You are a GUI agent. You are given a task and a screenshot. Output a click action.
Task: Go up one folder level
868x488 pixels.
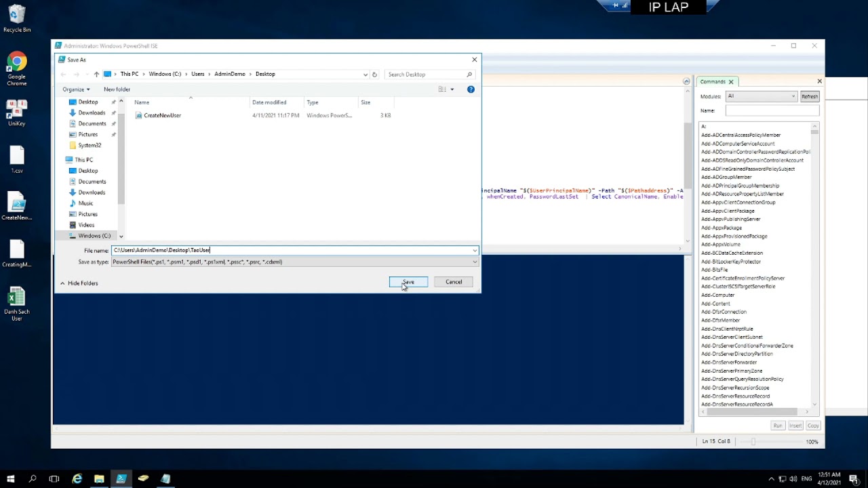pyautogui.click(x=96, y=75)
